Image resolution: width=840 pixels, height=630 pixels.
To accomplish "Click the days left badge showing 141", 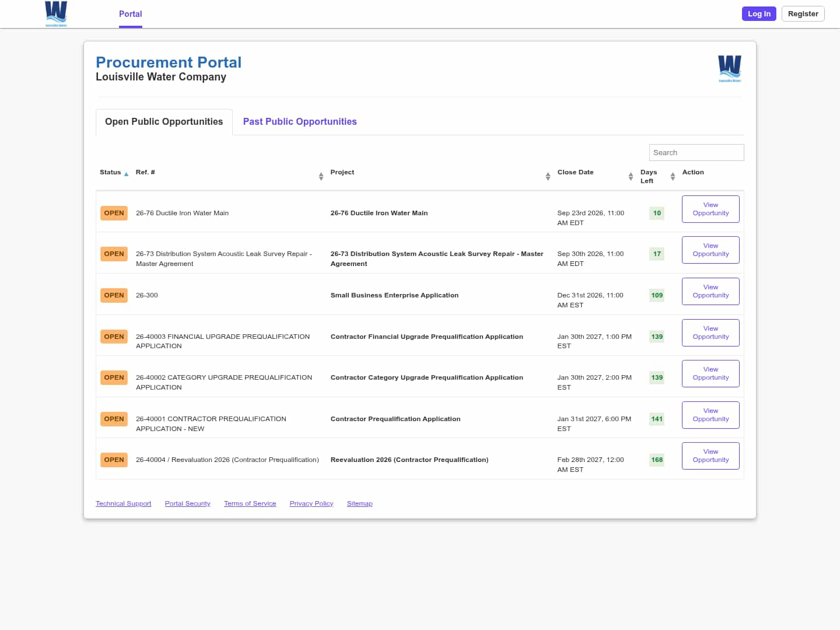I will [x=657, y=419].
